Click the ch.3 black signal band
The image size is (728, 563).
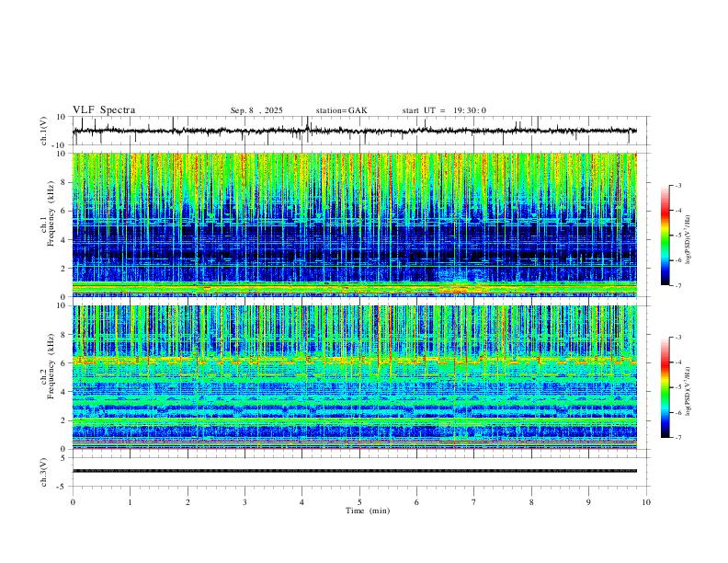coord(355,471)
